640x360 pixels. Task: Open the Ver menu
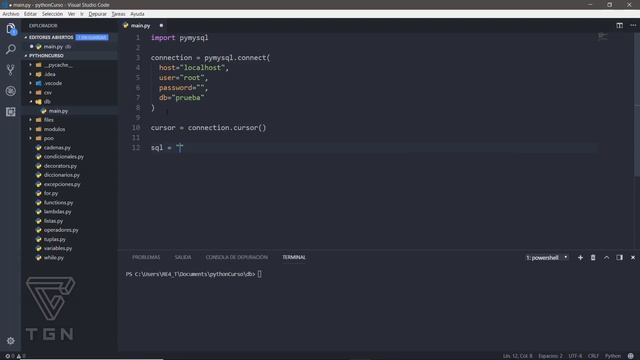point(71,14)
